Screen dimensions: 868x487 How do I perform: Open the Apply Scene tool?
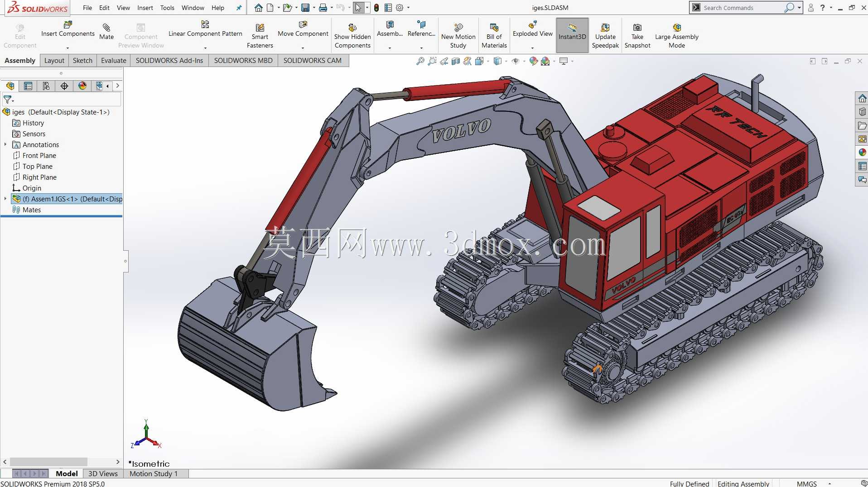point(545,61)
